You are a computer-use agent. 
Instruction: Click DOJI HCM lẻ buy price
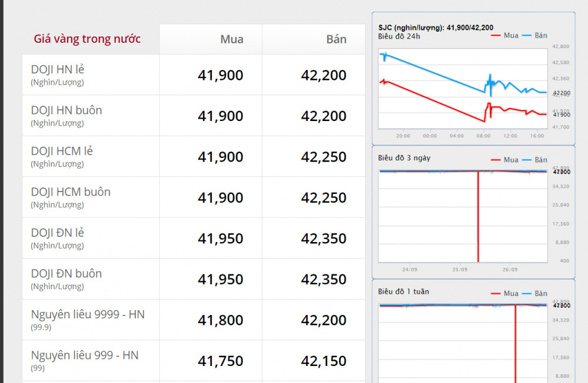[220, 157]
